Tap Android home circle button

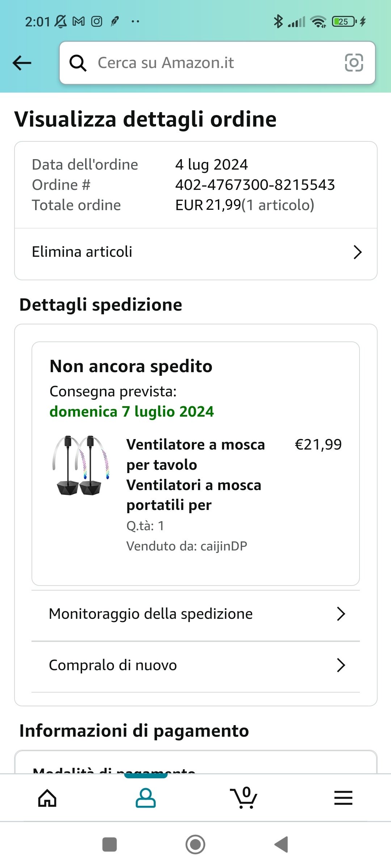pyautogui.click(x=195, y=844)
